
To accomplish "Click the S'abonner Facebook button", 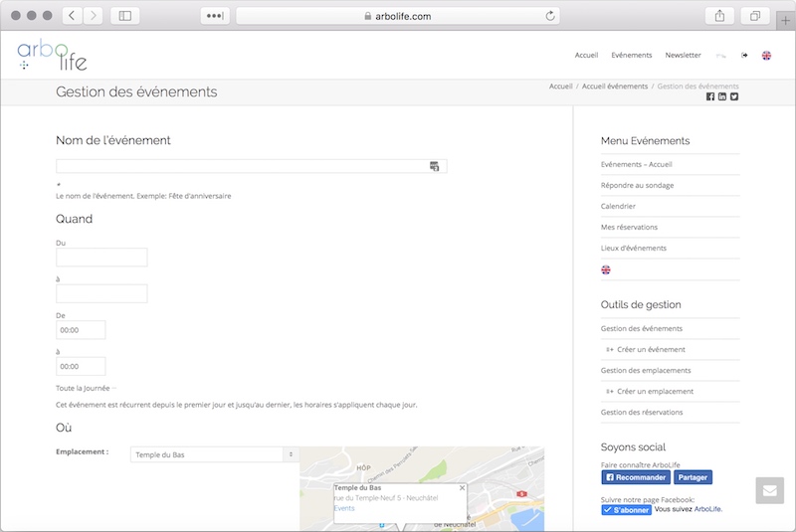I will (x=627, y=510).
